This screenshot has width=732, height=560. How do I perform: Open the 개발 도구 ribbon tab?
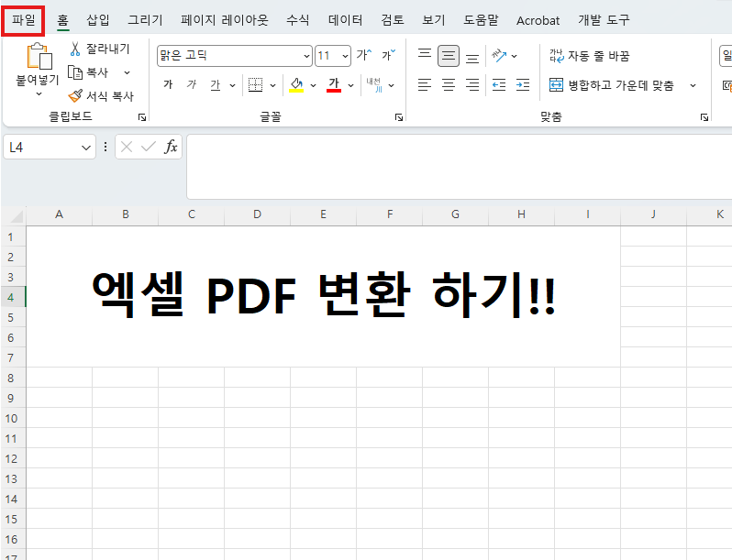click(604, 20)
